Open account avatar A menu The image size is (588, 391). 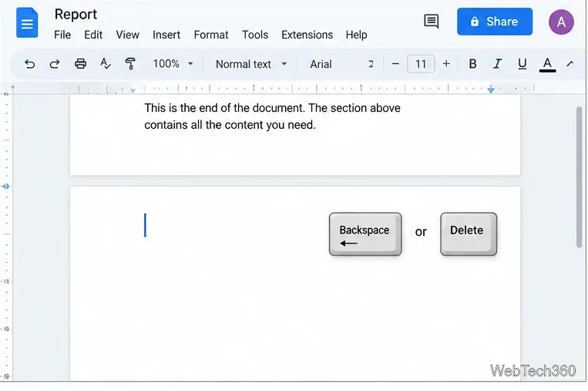[561, 22]
